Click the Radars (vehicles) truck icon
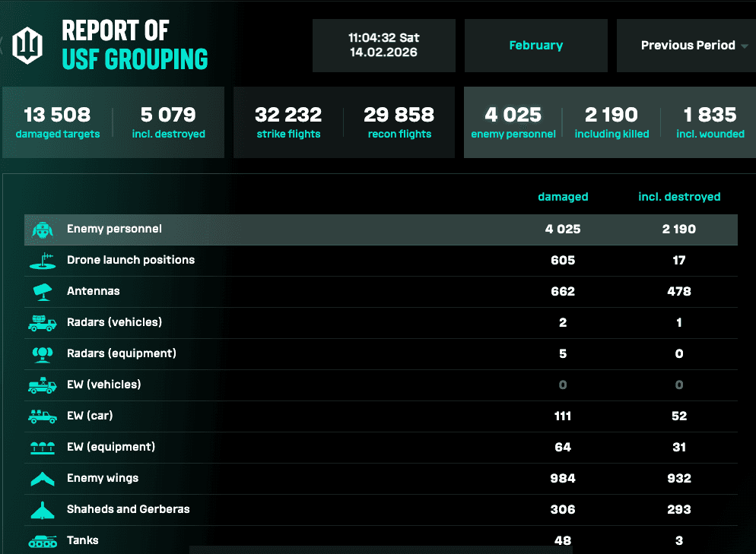 (43, 323)
